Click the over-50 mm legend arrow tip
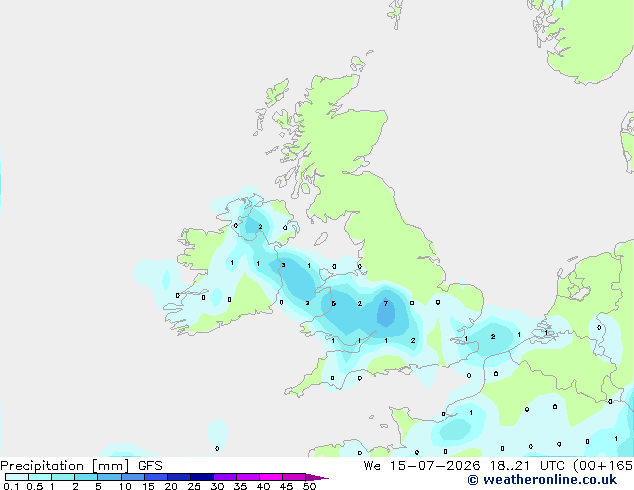The image size is (634, 490). tap(317, 477)
